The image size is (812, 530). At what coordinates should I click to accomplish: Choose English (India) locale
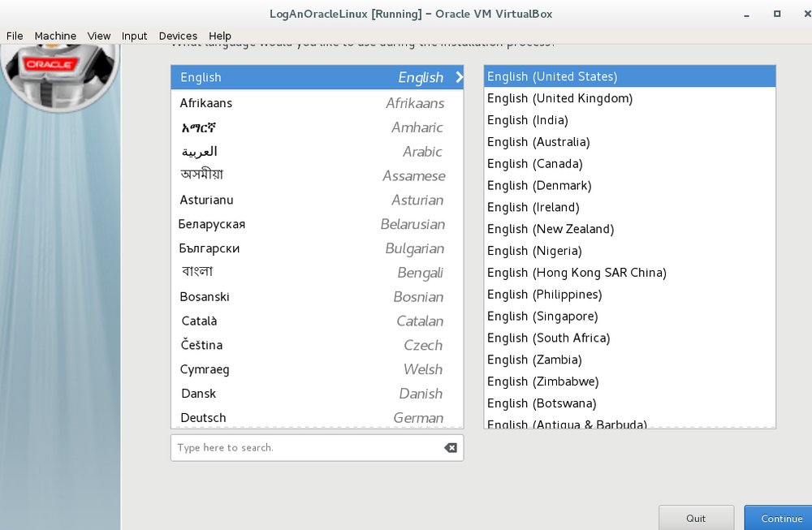point(630,120)
